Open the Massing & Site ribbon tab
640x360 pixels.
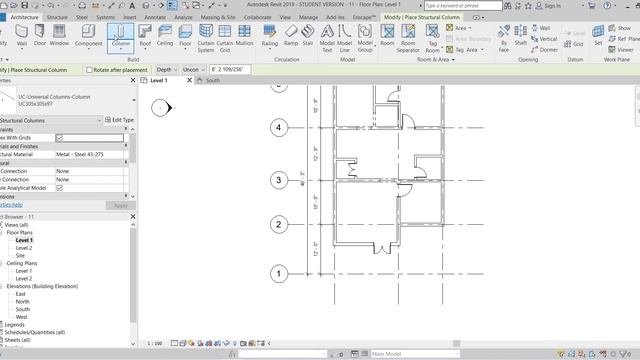coord(218,18)
